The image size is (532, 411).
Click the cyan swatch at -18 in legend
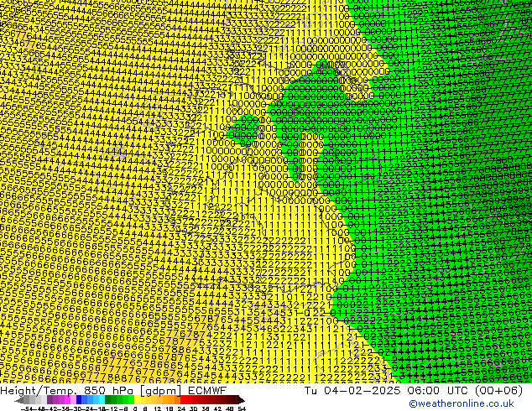pos(102,399)
